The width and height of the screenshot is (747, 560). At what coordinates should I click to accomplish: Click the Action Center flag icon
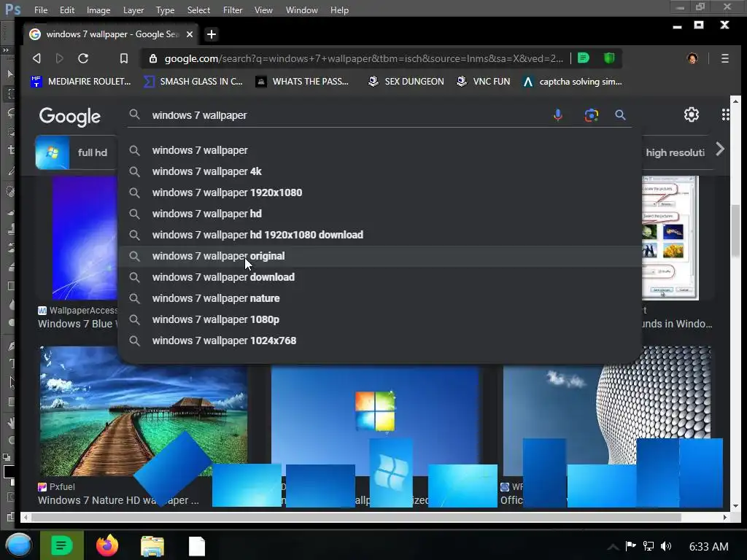630,545
